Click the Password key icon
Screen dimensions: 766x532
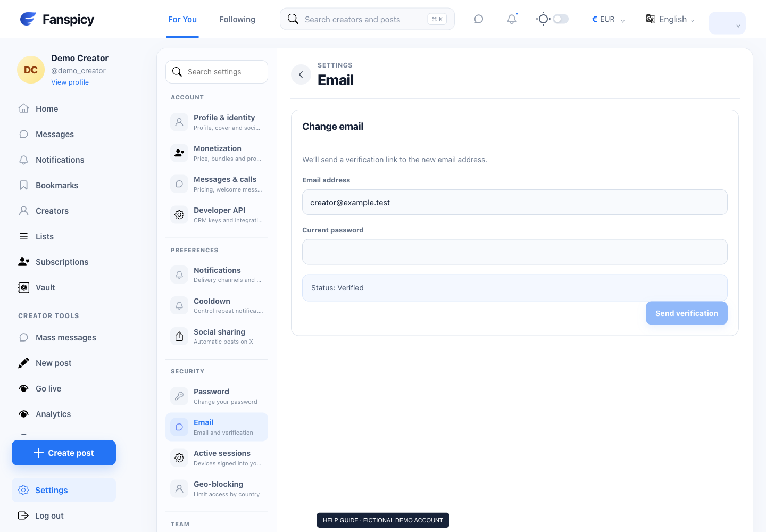point(179,396)
